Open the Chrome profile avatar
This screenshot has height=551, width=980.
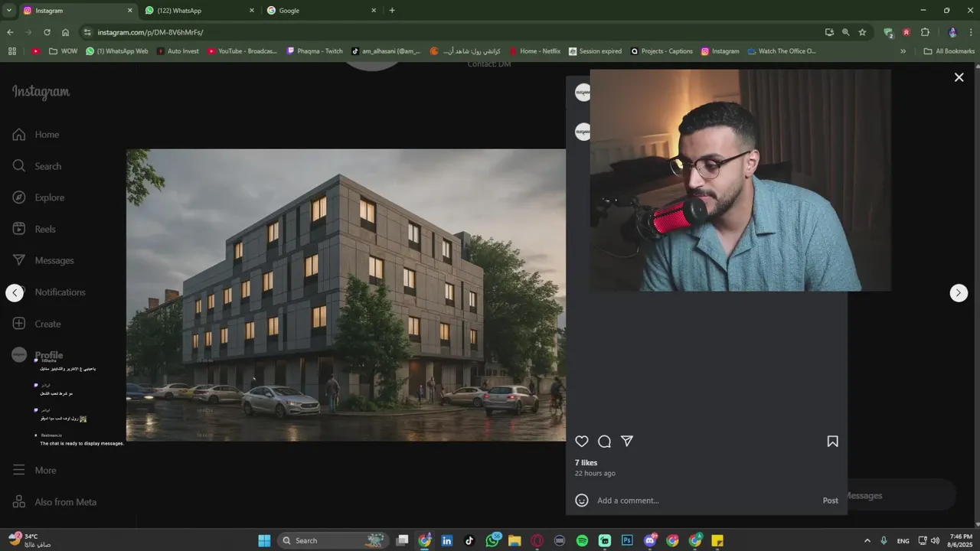(952, 32)
